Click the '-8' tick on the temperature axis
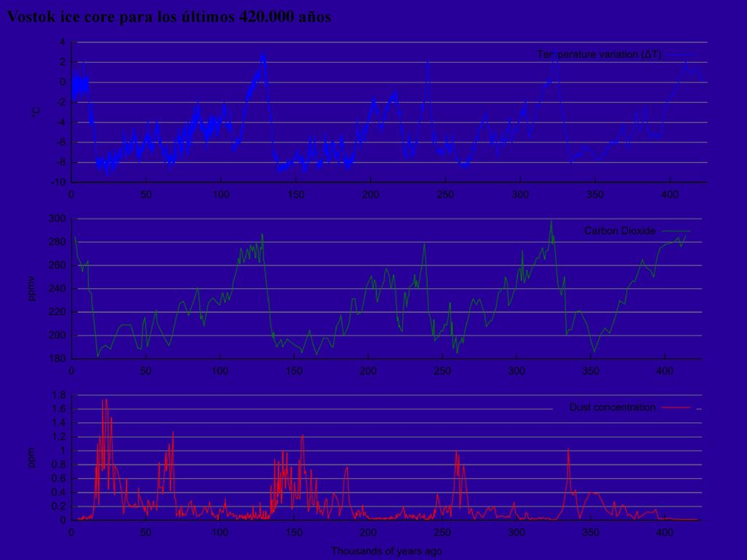Viewport: 747px width, 560px height. click(x=60, y=162)
